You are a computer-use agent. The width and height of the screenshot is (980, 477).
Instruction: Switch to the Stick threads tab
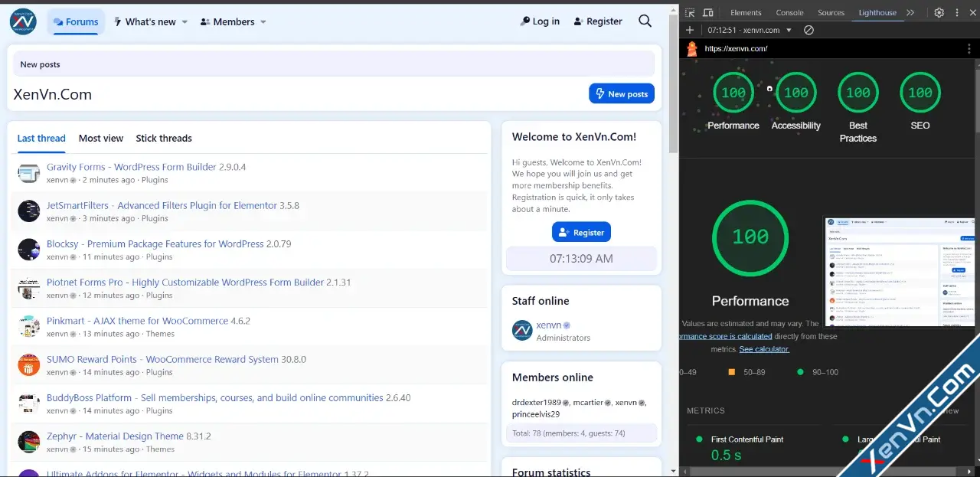point(164,139)
